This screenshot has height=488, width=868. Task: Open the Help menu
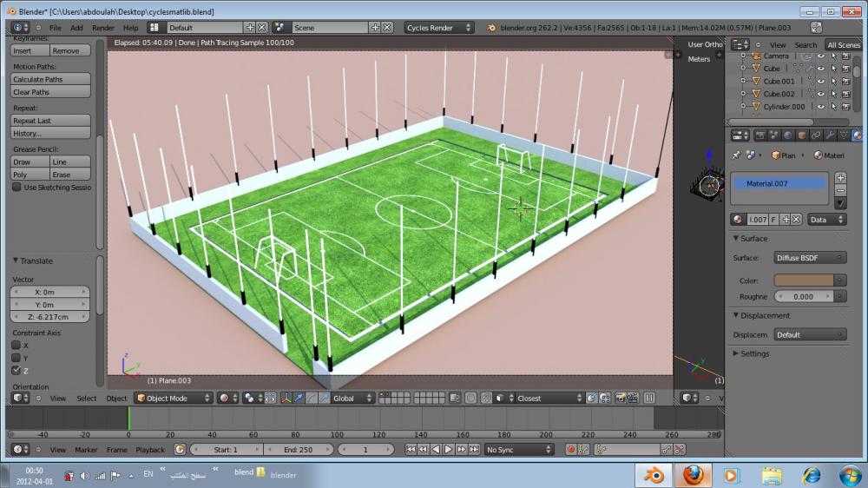131,27
